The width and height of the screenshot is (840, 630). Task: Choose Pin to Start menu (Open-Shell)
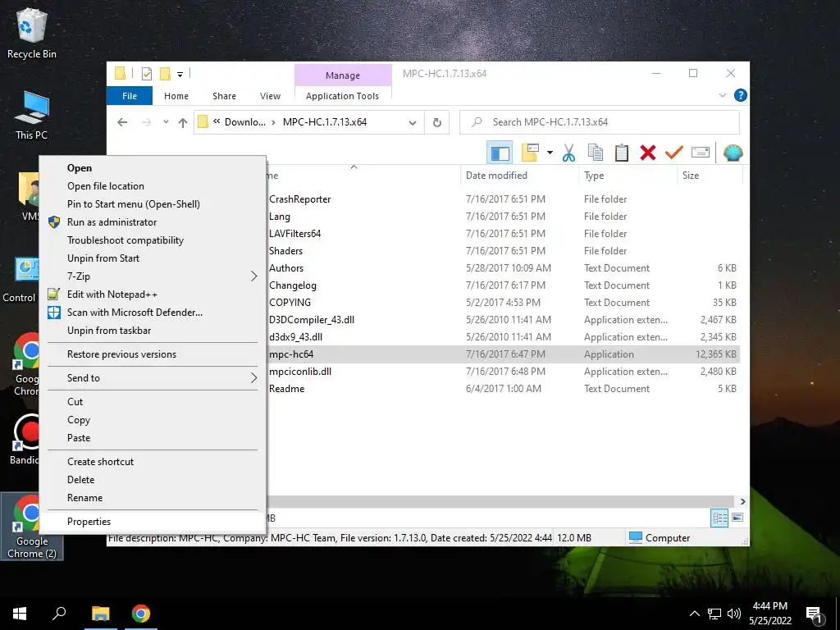pos(153,204)
